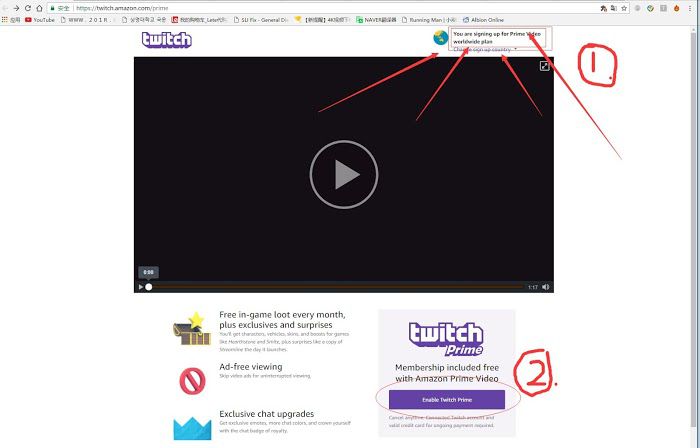Click the orange flame extension icon
The image size is (700, 448).
tap(677, 8)
